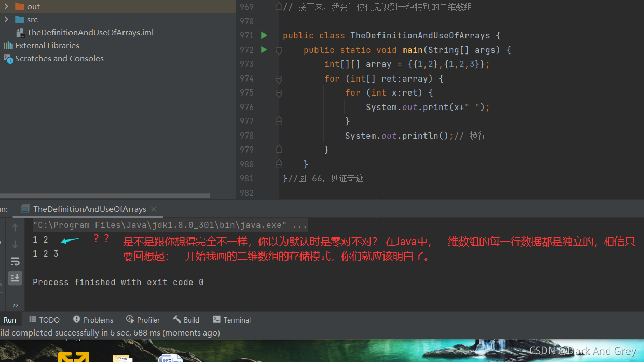Click line number 973 in gutter

(246, 64)
